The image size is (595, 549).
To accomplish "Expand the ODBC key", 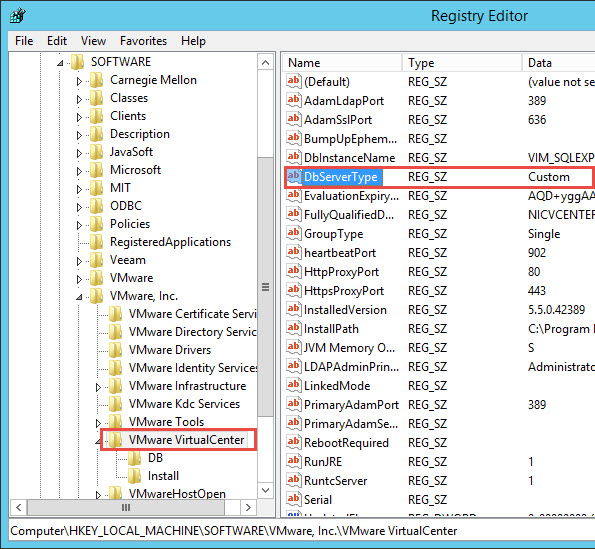I will (79, 207).
